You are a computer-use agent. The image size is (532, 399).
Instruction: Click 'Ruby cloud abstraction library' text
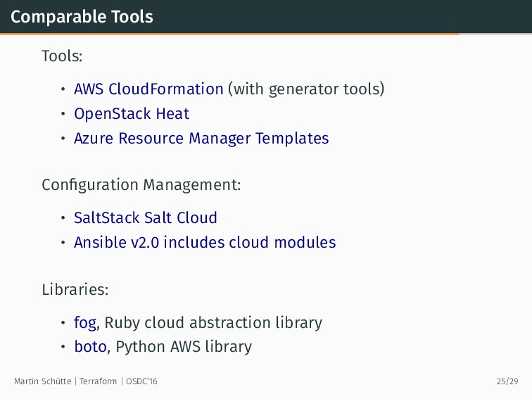tap(213, 323)
